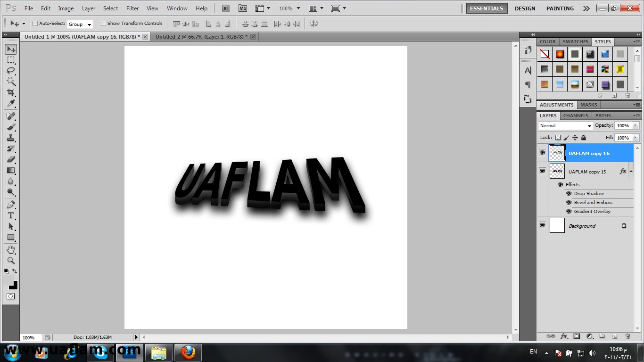Select the Hand tool
The width and height of the screenshot is (644, 362).
coord(11,249)
